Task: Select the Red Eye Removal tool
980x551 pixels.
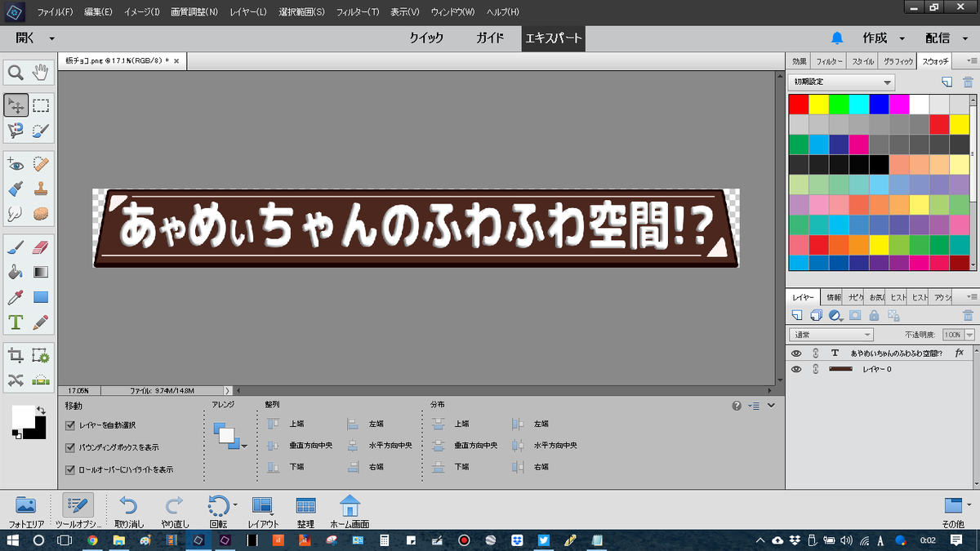Action: pos(16,162)
